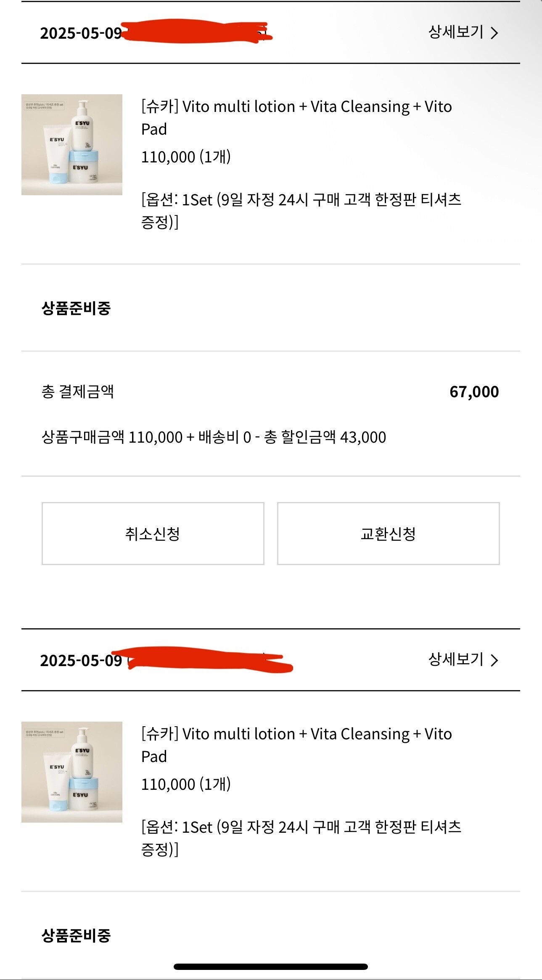Tap the second order's E'SYU product thumbnail
Viewport: 542px width, 980px height.
[72, 772]
